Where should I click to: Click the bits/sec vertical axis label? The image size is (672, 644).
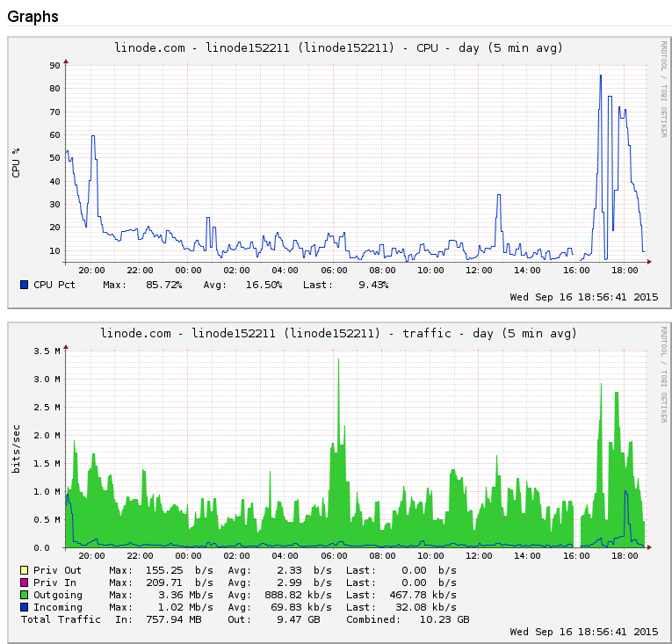pos(16,448)
